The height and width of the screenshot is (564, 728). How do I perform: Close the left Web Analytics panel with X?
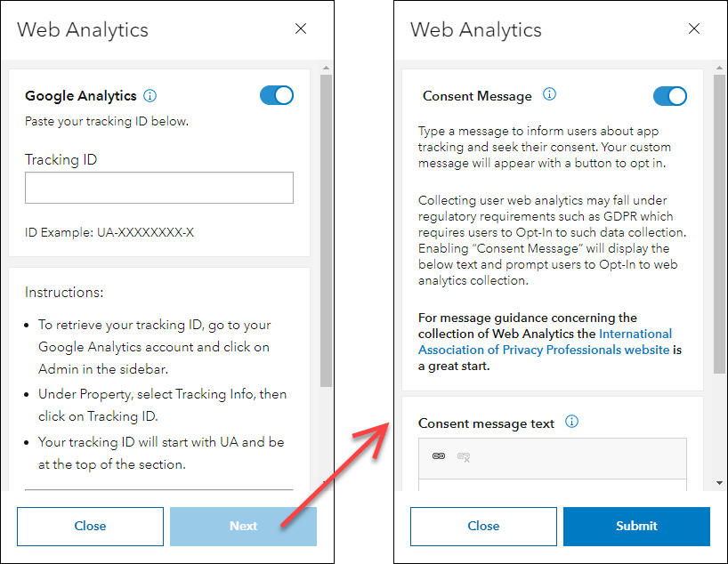point(301,28)
